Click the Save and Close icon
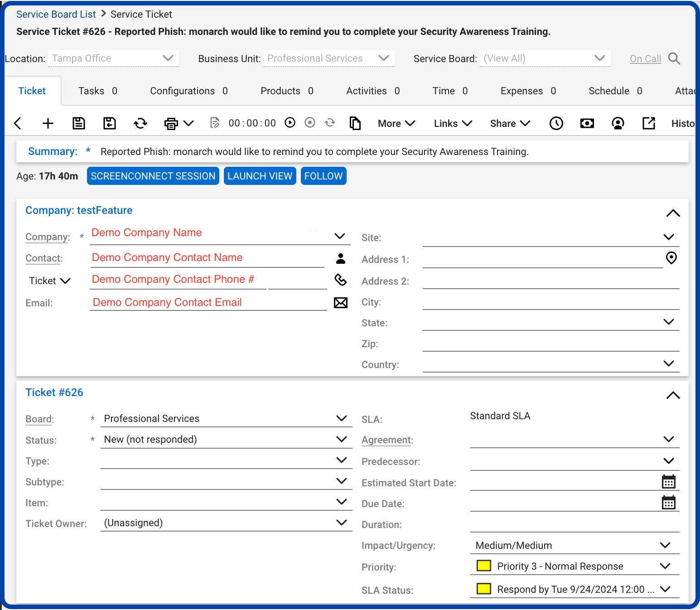The height and width of the screenshot is (610, 700). 109,123
